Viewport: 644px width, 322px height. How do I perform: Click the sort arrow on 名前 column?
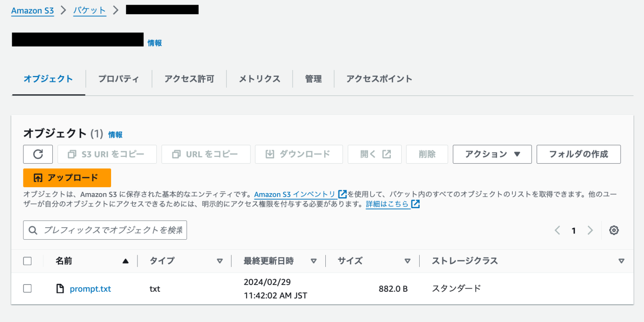[x=125, y=261]
